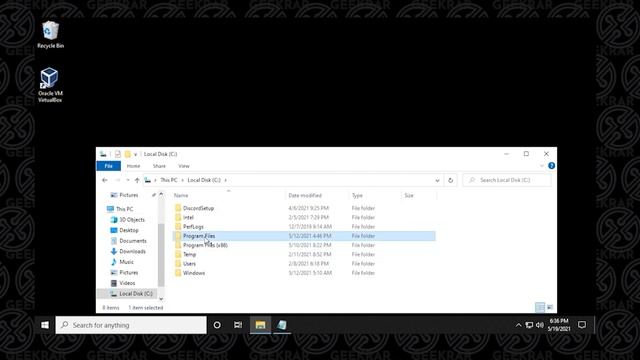Switch to the Share ribbon tab
Screen dimensions: 640x360
159,166
